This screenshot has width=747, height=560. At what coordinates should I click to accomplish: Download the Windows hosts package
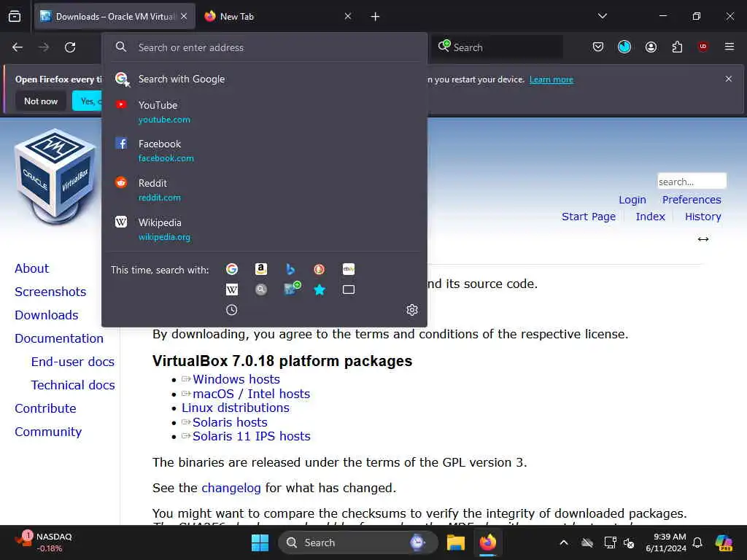click(x=236, y=379)
